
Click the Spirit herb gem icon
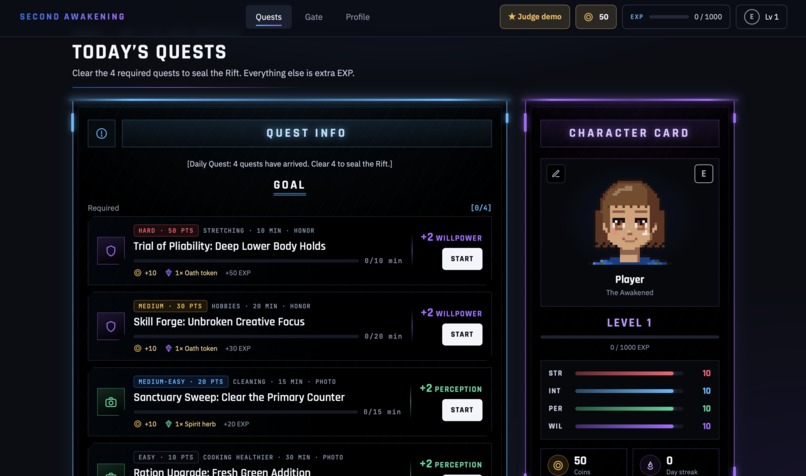pos(168,424)
